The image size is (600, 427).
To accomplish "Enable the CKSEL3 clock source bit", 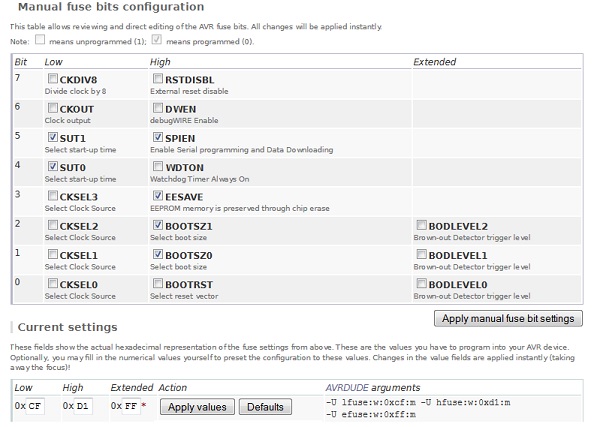I will click(53, 196).
